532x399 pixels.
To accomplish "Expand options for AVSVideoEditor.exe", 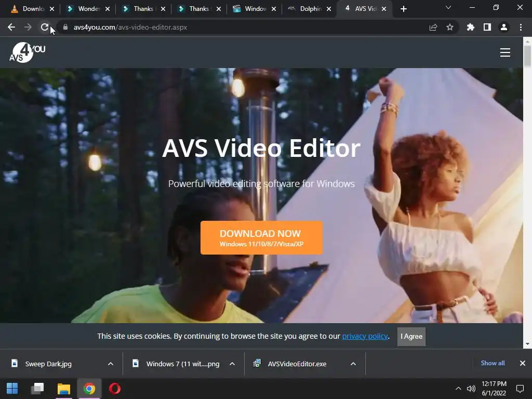I will point(353,364).
